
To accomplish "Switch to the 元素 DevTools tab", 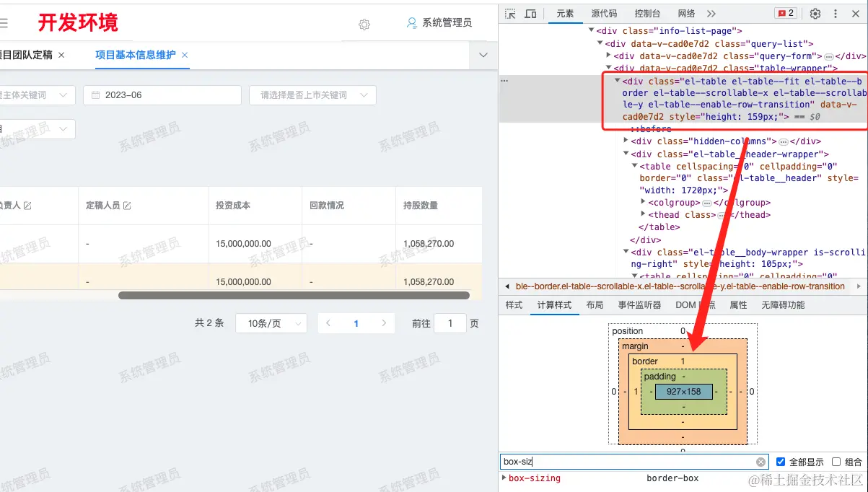I will coord(566,14).
